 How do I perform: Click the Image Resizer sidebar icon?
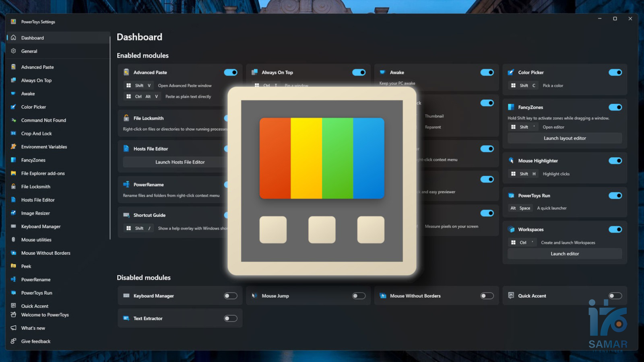[13, 213]
